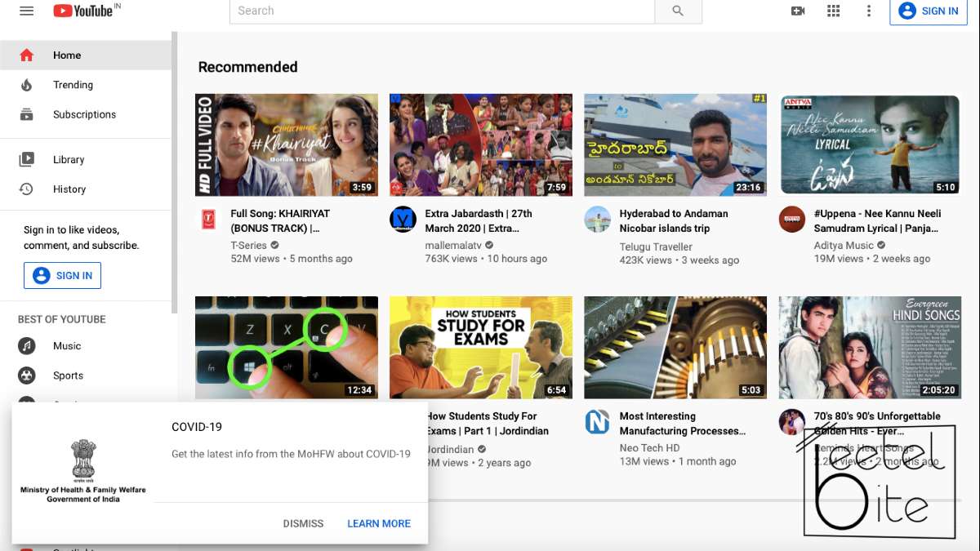Play the Extra Jabardasth video thumbnail
Screen dimensions: 980x551
tap(481, 144)
